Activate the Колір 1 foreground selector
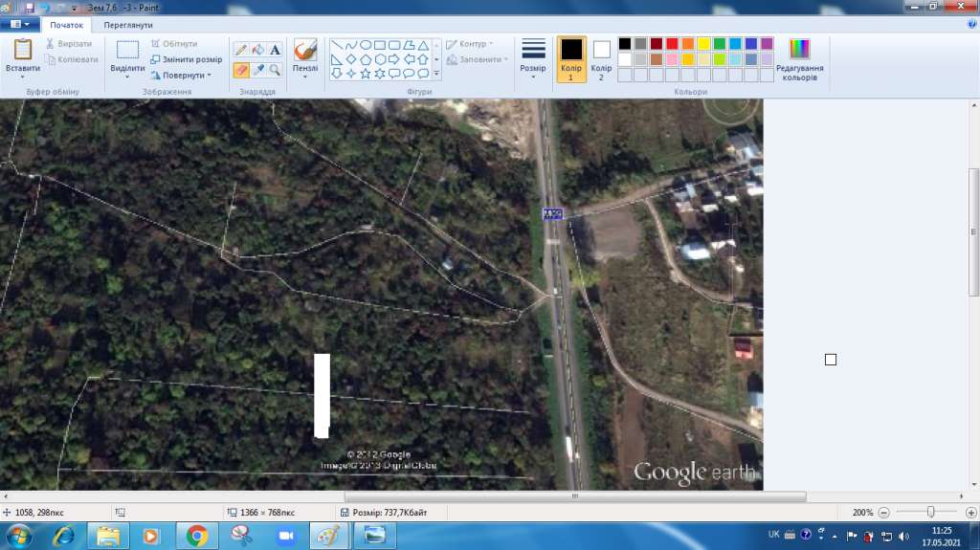This screenshot has height=550, width=980. tap(571, 59)
